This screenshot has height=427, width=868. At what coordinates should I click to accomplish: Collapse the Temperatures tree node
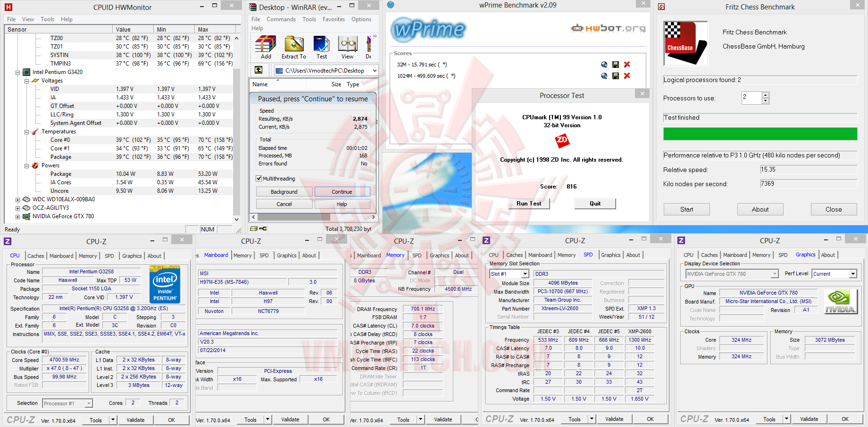click(x=27, y=132)
